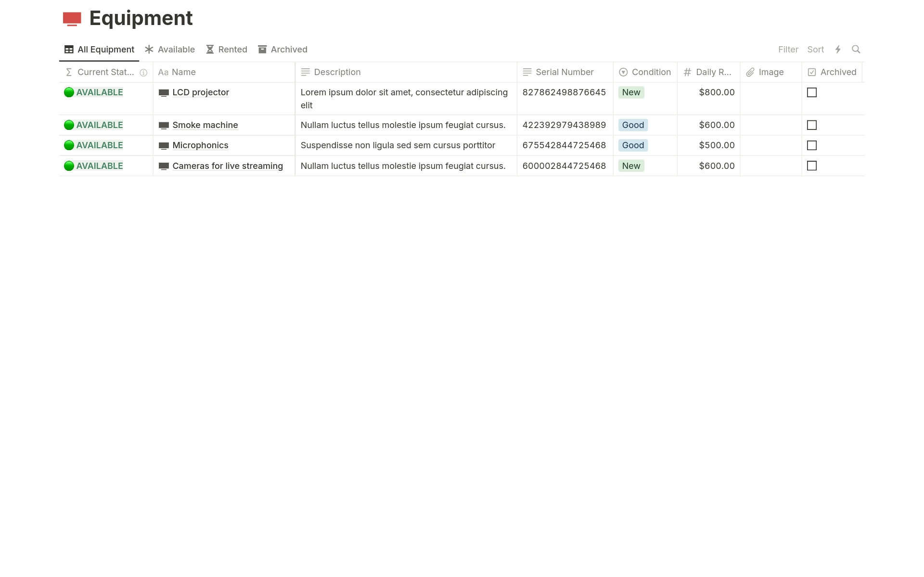This screenshot has width=924, height=577.
Task: Click the LCD projector row's page icon
Action: [164, 93]
